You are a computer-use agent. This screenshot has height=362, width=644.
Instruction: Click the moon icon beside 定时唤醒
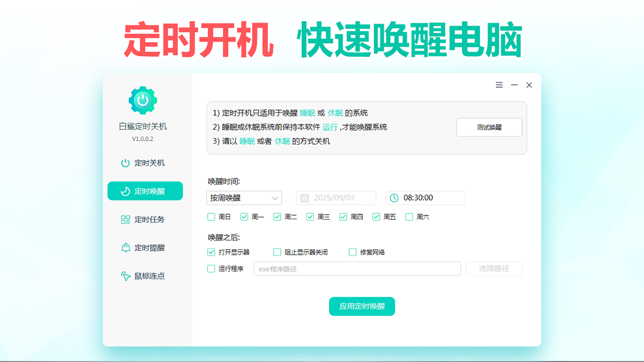(x=125, y=191)
